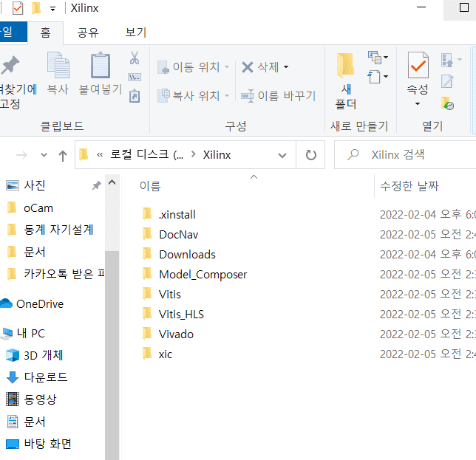The width and height of the screenshot is (476, 460).
Task: Open the File menu tab
Action: [x=13, y=32]
